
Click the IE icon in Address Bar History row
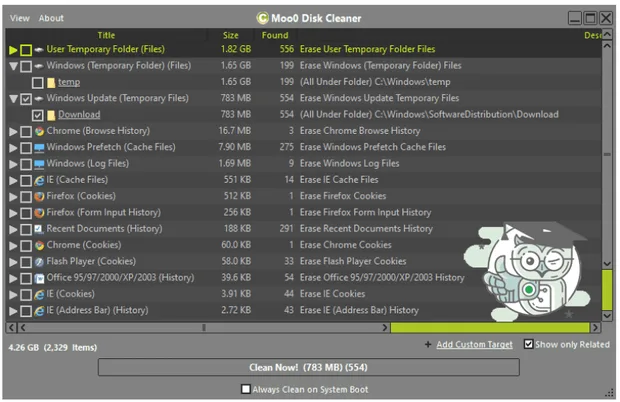coord(39,311)
